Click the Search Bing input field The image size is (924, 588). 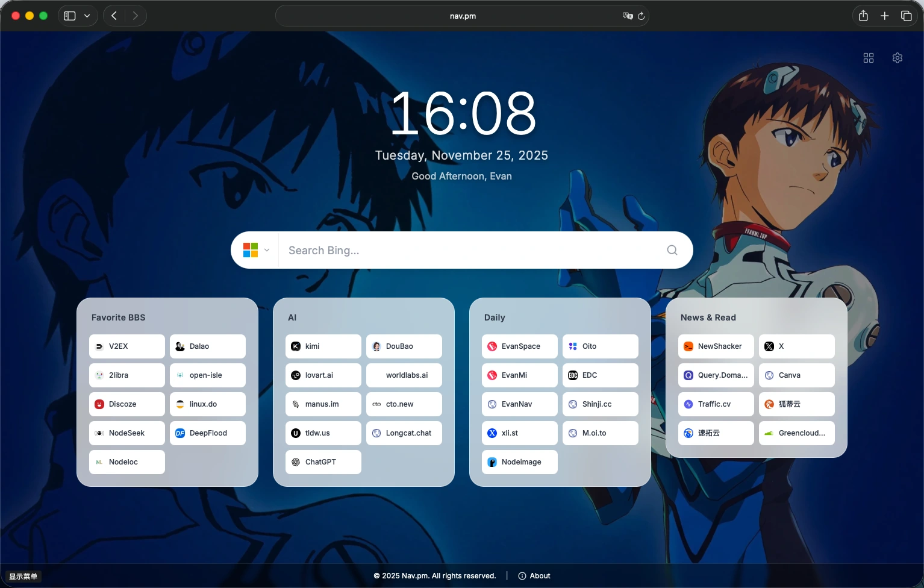point(470,250)
